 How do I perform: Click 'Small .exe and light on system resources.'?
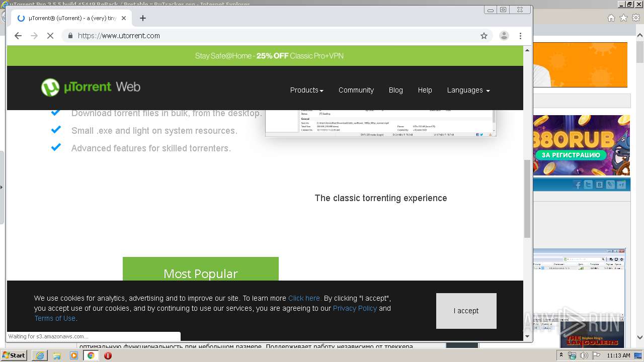[154, 131]
